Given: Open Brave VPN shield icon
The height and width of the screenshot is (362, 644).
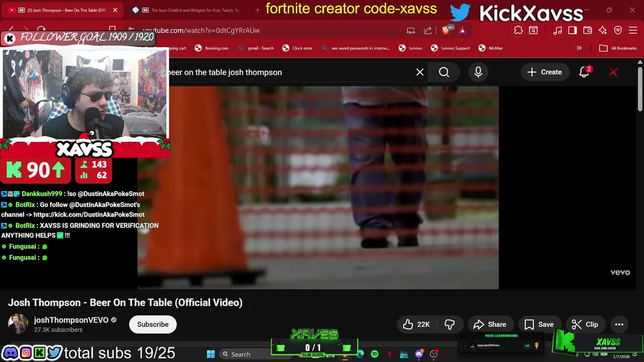Looking at the screenshot, I should tap(618, 30).
